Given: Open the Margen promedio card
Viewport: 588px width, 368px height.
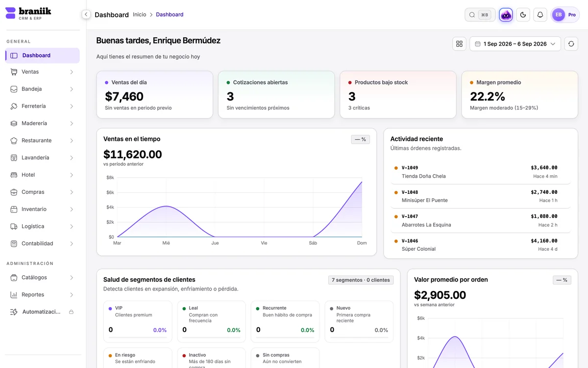Looking at the screenshot, I should (x=520, y=95).
